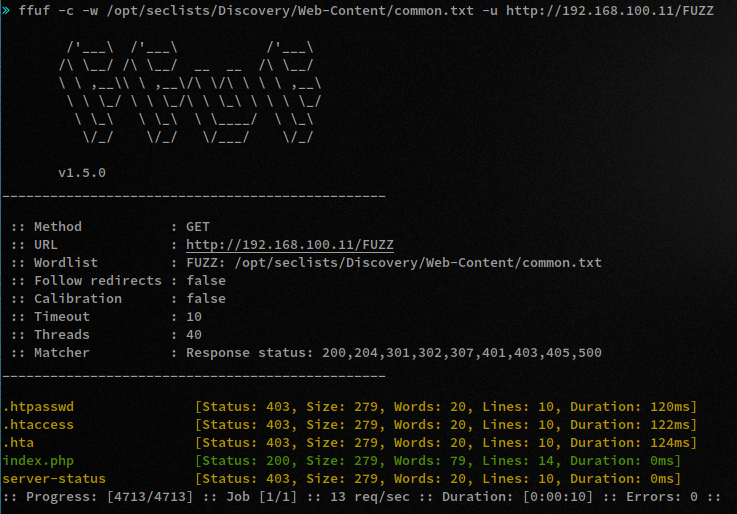737x514 pixels.
Task: Click the Job [1/1] status text
Action: click(261, 497)
